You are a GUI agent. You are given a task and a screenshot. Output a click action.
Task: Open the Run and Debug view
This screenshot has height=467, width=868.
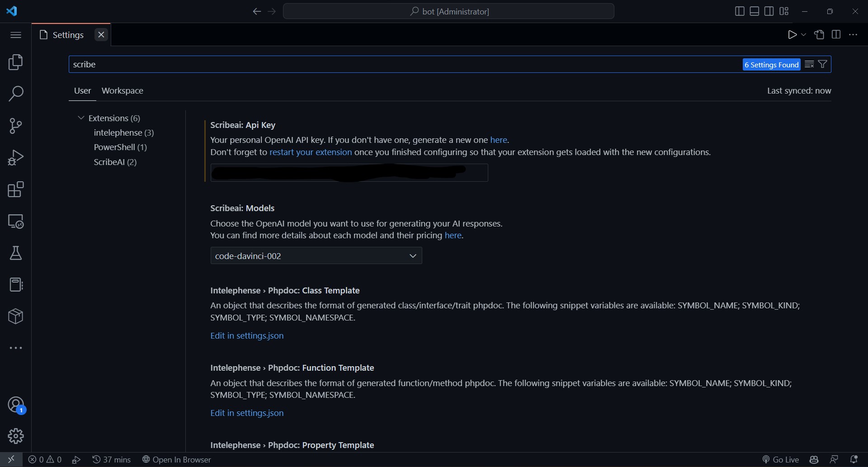pyautogui.click(x=16, y=158)
